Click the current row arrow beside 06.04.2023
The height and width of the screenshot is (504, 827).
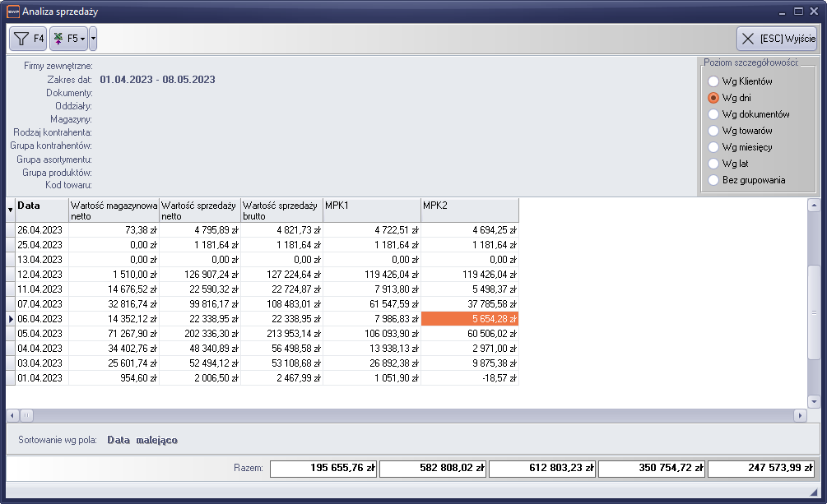click(10, 319)
